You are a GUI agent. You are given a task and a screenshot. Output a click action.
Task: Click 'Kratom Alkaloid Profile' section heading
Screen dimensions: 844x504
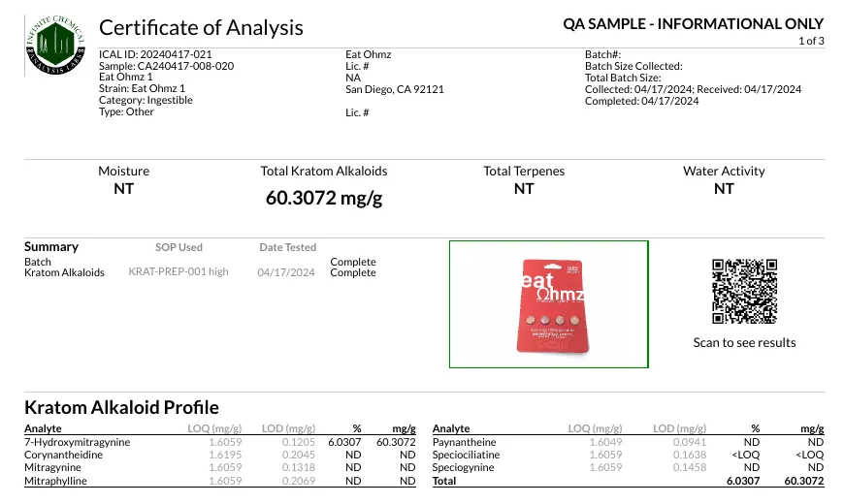coord(121,407)
